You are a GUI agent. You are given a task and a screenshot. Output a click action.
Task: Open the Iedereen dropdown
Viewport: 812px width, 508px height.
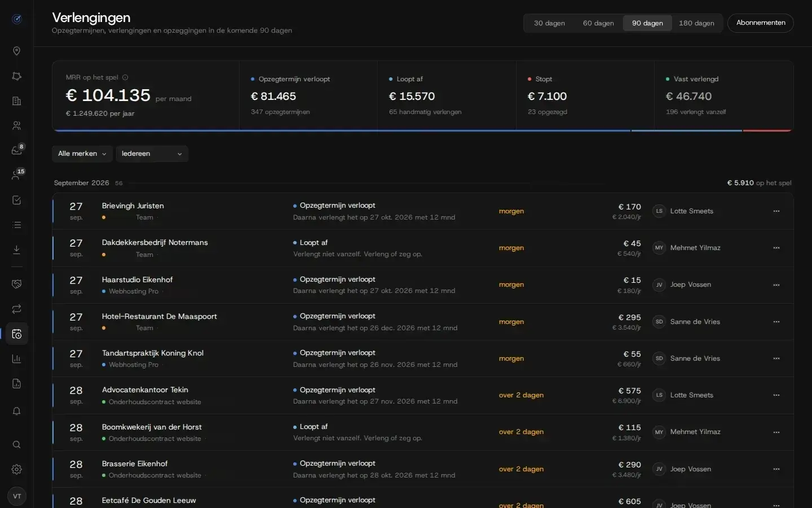point(152,154)
